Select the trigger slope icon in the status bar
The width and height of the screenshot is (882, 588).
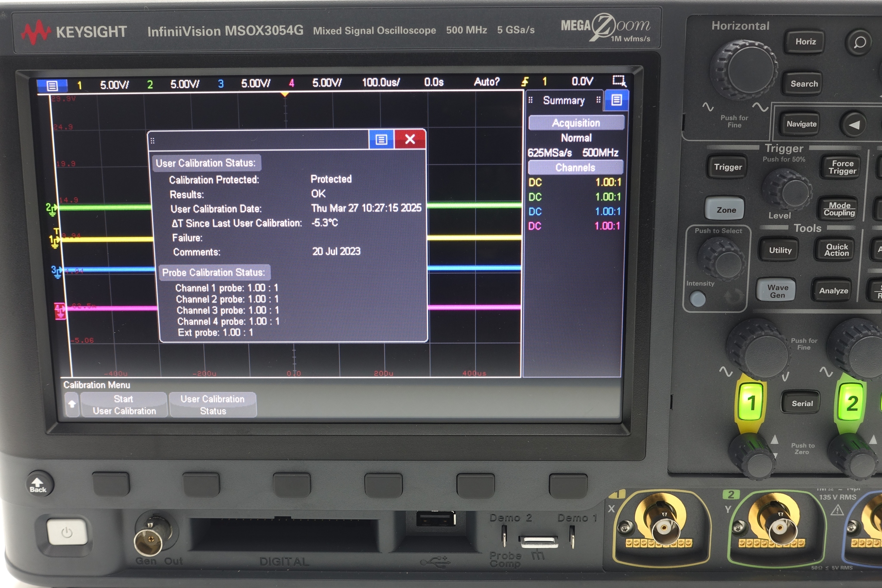point(525,82)
